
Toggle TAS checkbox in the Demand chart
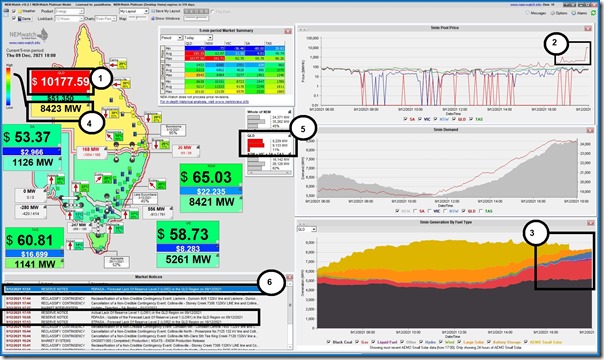pyautogui.click(x=481, y=211)
